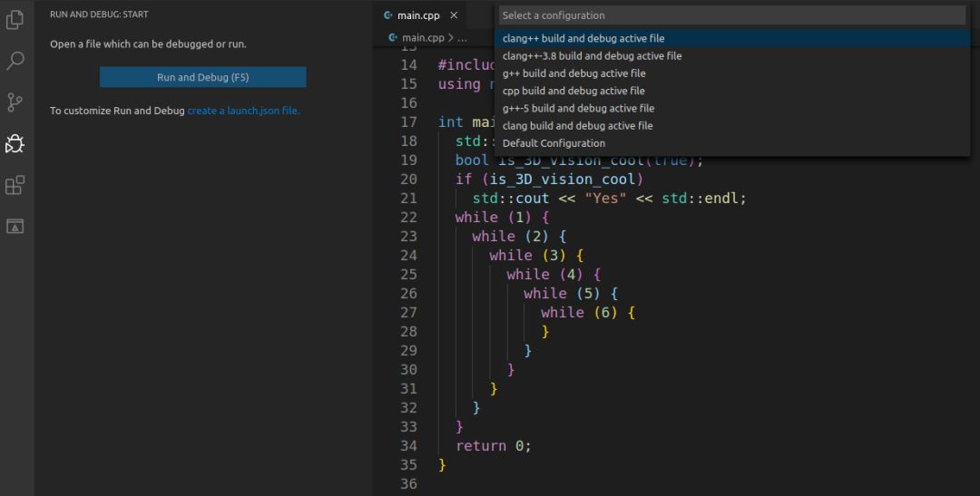Choose clang++-3.8 build and debug active file
The width and height of the screenshot is (980, 496).
pos(732,55)
